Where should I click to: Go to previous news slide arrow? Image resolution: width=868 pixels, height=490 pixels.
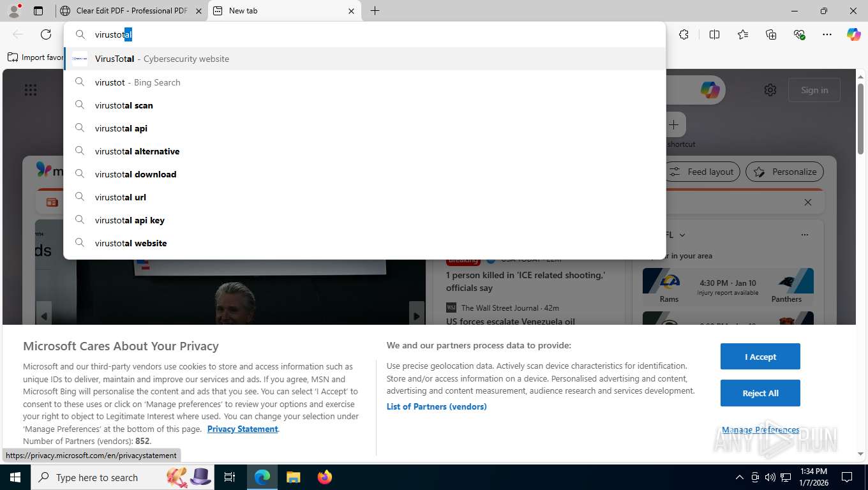(43, 316)
